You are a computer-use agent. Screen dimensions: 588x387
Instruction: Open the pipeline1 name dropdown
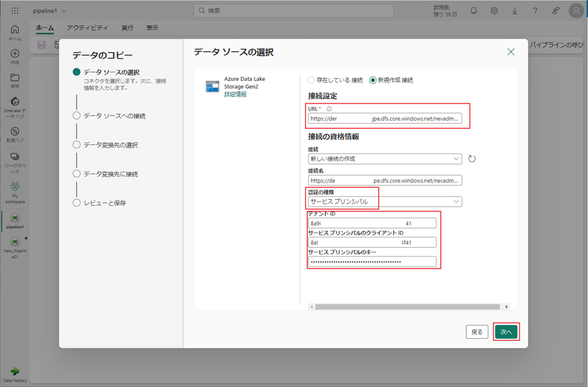click(x=49, y=11)
